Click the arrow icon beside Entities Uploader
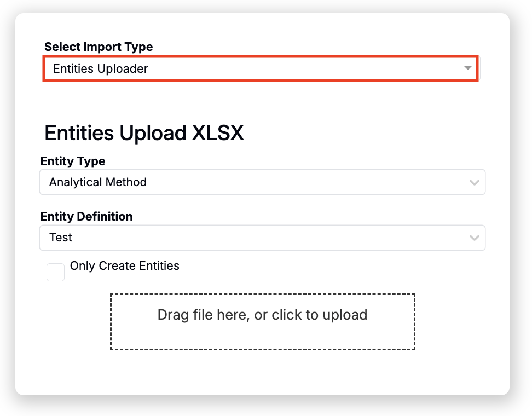Viewport: 532px width, 416px height. coord(467,68)
